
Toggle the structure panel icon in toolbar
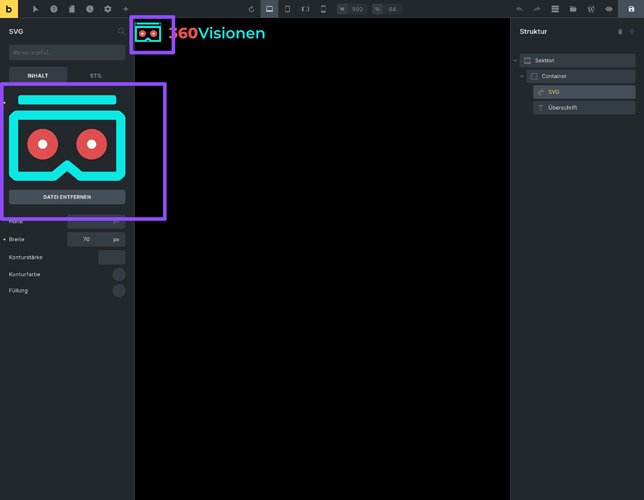click(555, 9)
